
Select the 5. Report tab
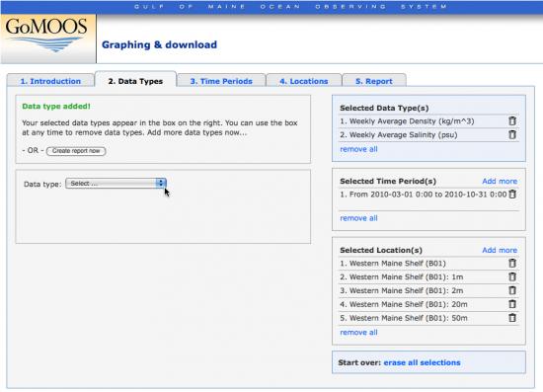374,81
